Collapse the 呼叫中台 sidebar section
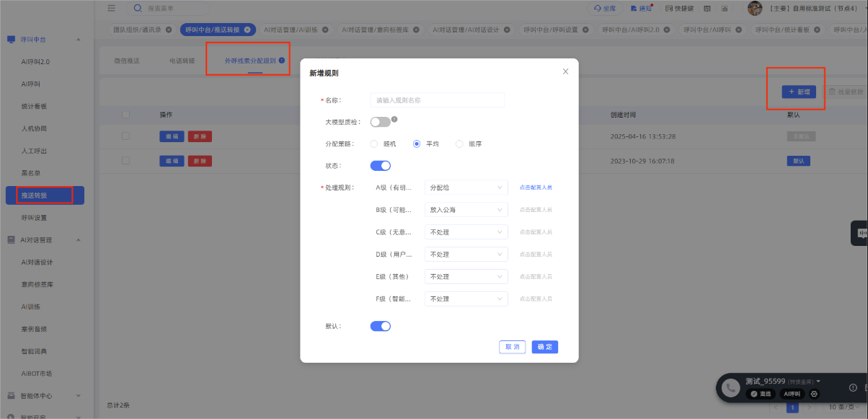 78,39
